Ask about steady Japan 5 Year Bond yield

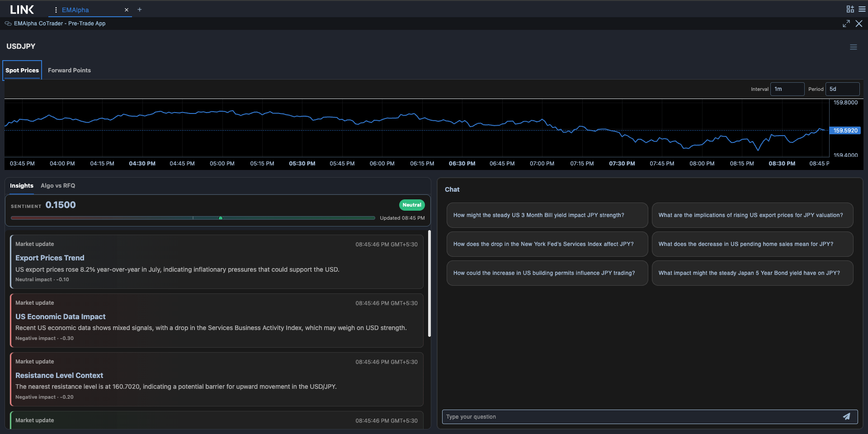pyautogui.click(x=752, y=273)
